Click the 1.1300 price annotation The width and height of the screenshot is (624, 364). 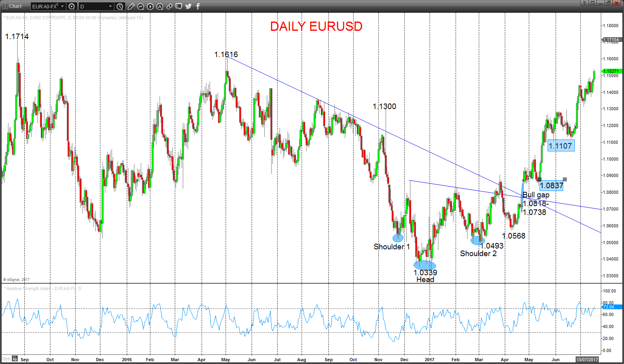tap(384, 106)
